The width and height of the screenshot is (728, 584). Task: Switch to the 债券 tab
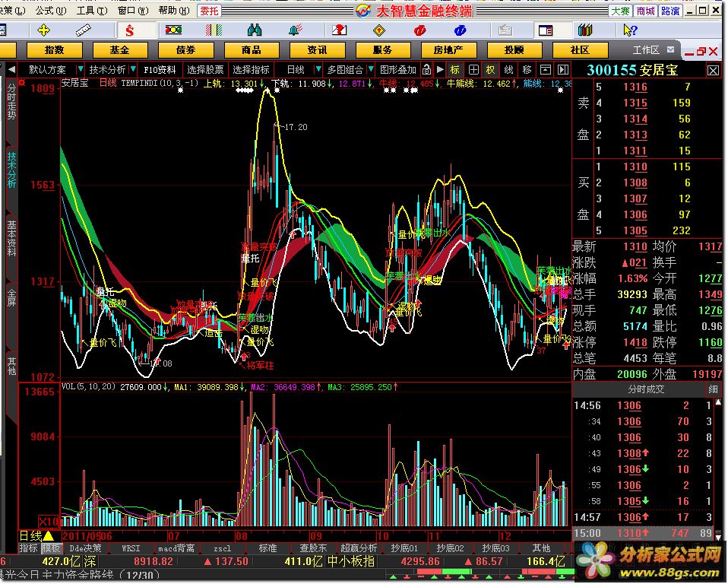pos(185,49)
